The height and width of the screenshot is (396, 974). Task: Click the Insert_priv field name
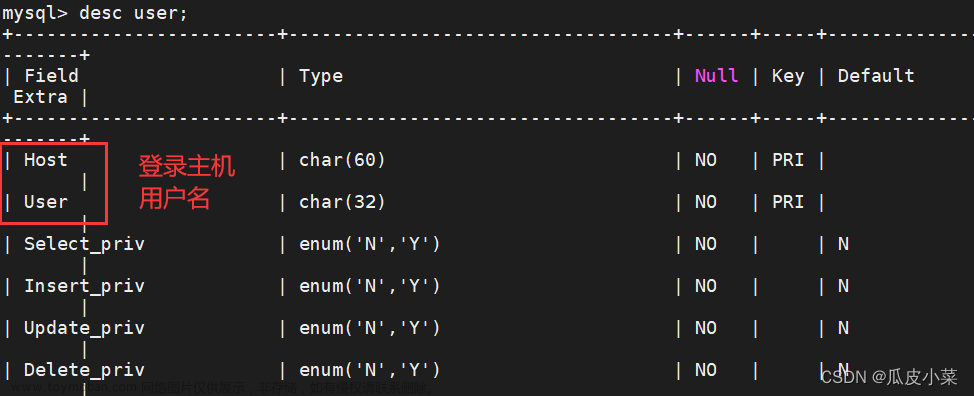pos(84,286)
